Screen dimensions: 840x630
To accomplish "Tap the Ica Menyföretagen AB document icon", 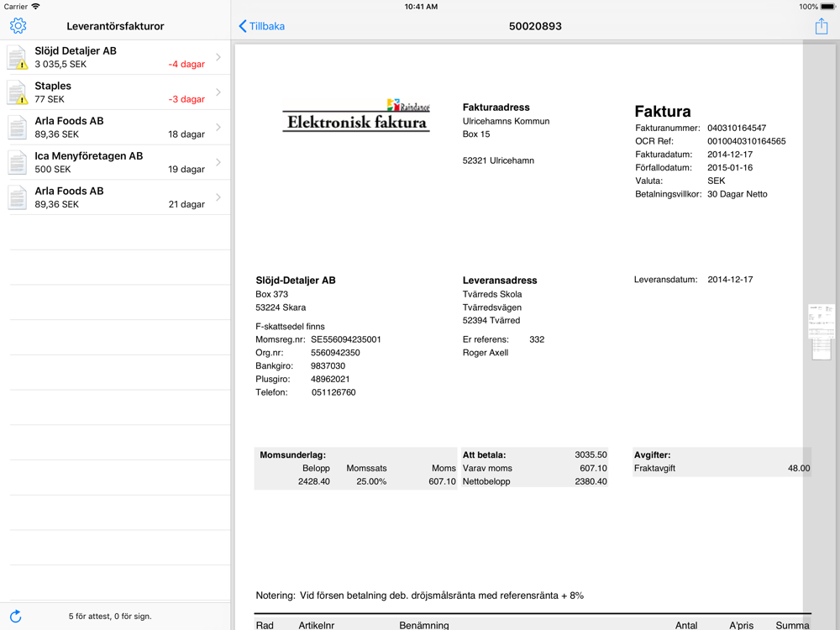I will click(18, 162).
